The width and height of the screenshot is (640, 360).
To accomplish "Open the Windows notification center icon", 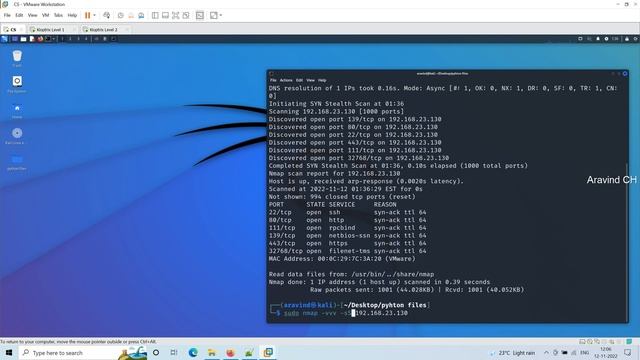I will tap(627, 352).
